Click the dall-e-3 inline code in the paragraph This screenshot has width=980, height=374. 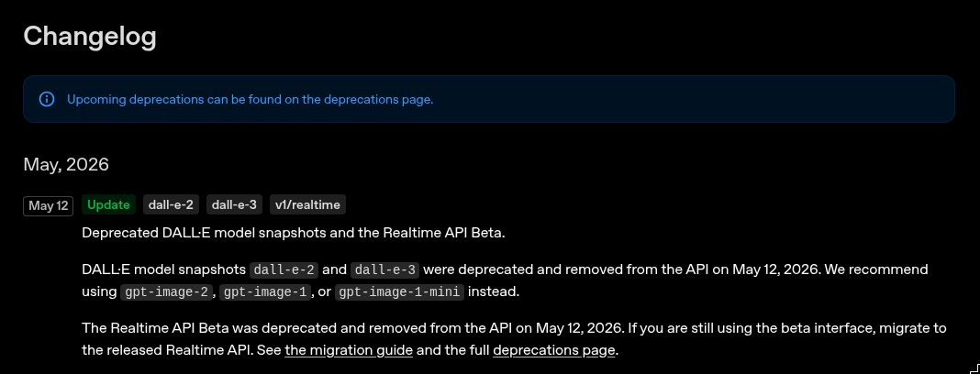pos(385,269)
